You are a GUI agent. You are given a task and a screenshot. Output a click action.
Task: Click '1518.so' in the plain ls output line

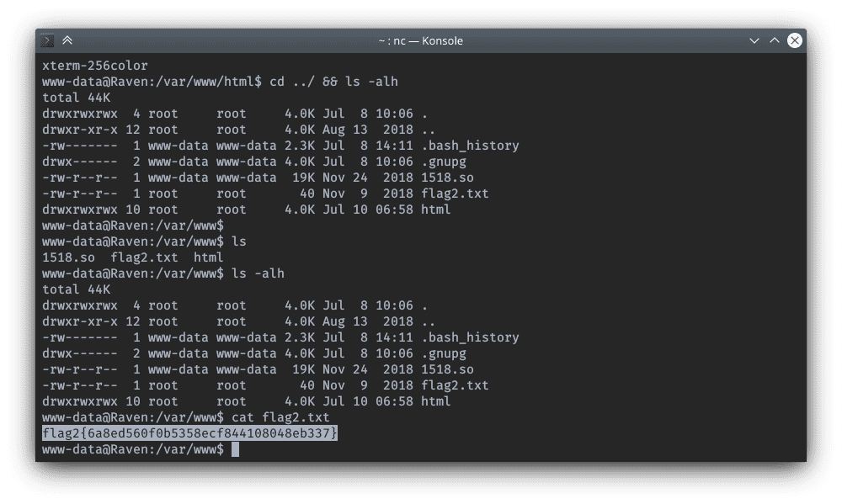click(x=67, y=257)
